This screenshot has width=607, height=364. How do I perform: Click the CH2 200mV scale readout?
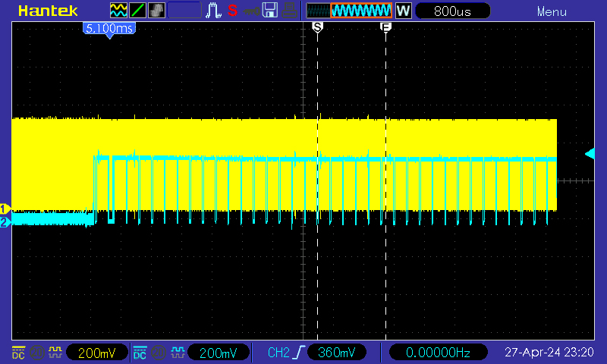pos(219,353)
